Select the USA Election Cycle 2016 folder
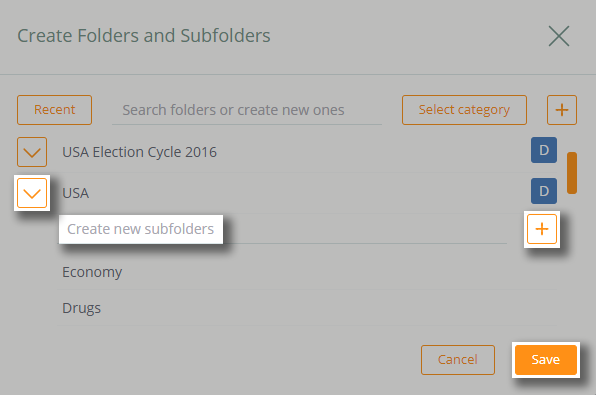 point(139,152)
